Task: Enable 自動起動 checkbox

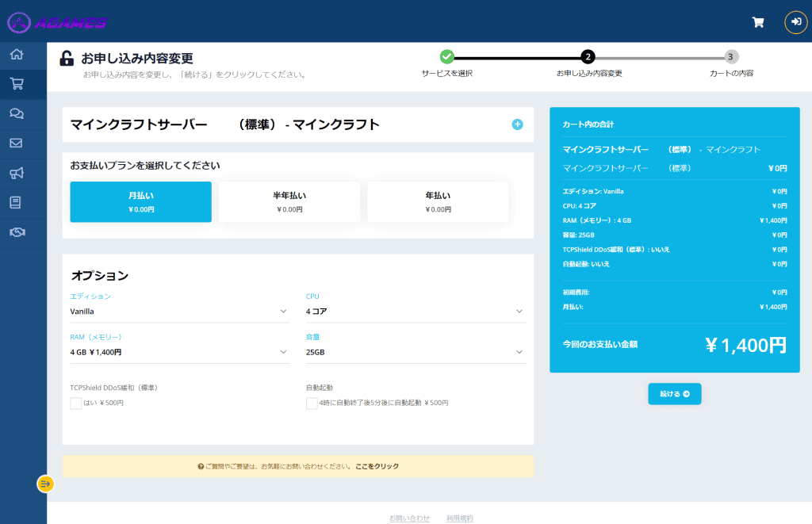Action: coord(312,404)
